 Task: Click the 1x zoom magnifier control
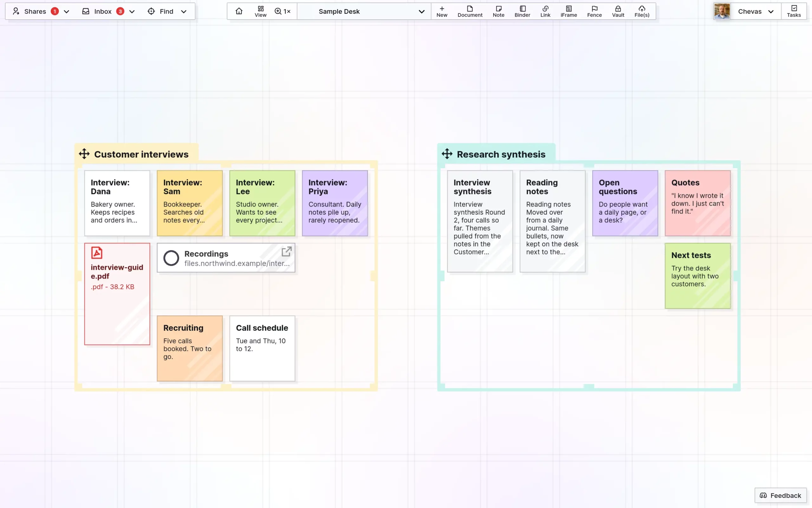coord(283,11)
